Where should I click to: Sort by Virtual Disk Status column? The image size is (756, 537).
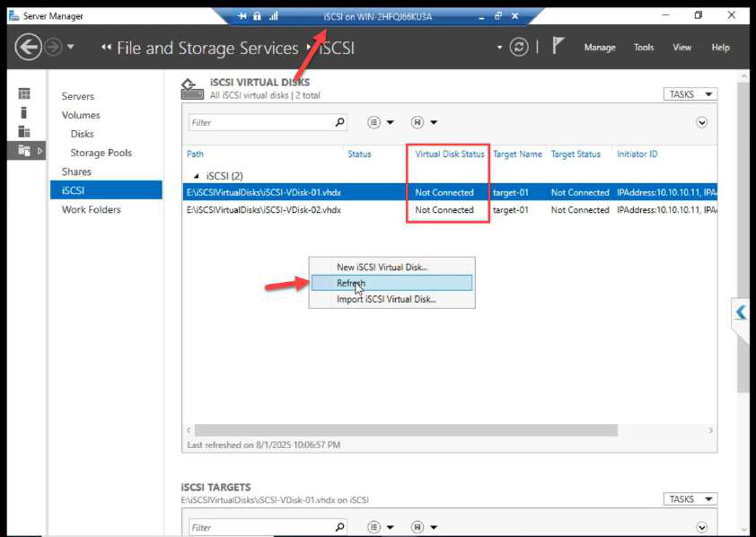point(449,154)
